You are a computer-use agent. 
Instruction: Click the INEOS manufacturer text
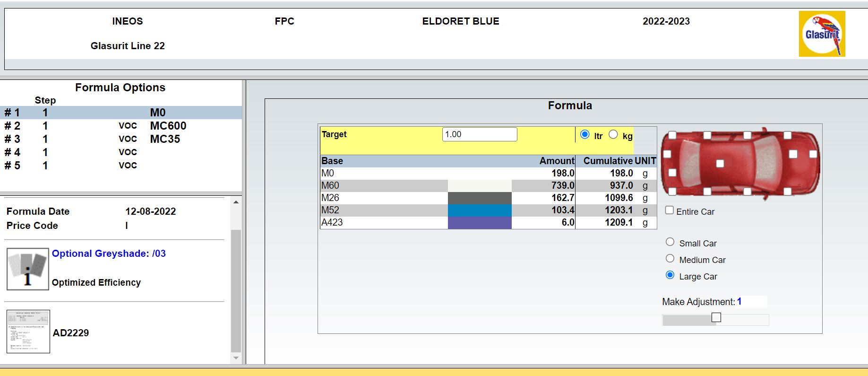point(128,21)
